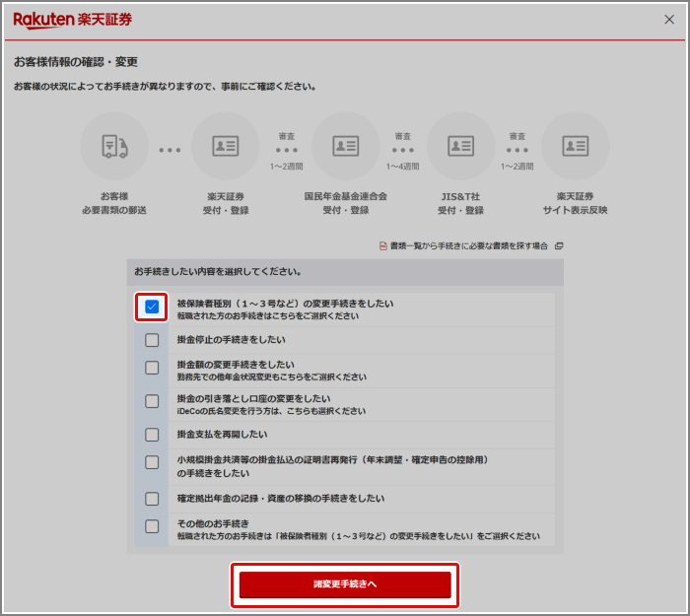The image size is (690, 616).
Task: Click the external window icon after 書類一覧 link
Action: [x=559, y=246]
